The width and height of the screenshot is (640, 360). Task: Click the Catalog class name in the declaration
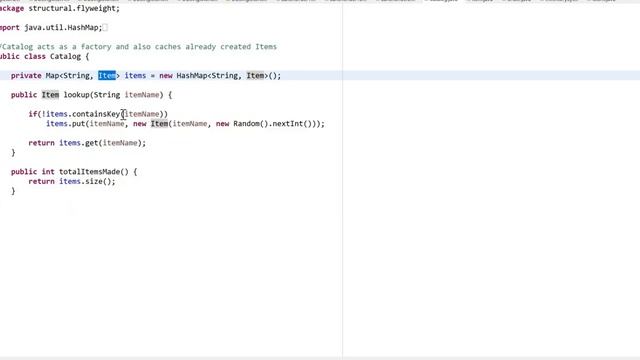coord(65,56)
